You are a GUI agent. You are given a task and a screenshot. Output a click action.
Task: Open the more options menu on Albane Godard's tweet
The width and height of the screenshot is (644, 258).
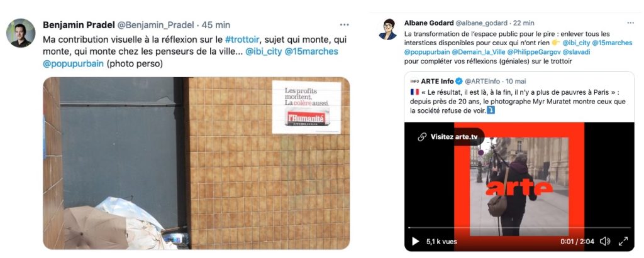pyautogui.click(x=630, y=23)
